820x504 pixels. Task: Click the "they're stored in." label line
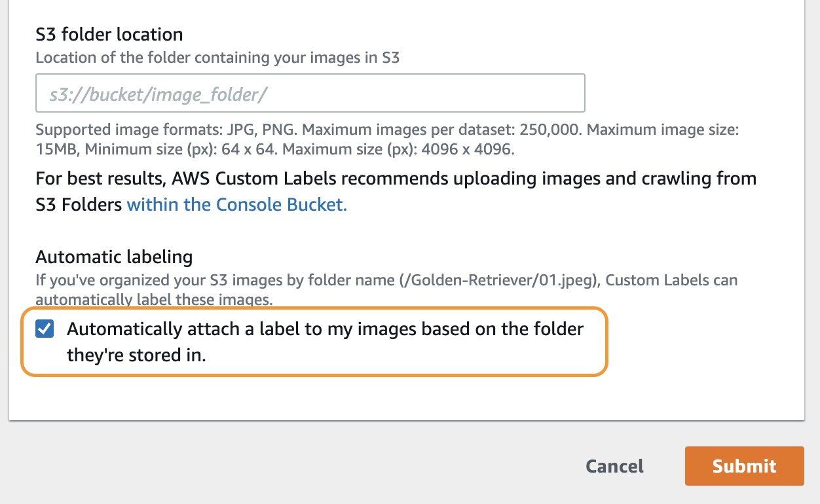pos(136,356)
